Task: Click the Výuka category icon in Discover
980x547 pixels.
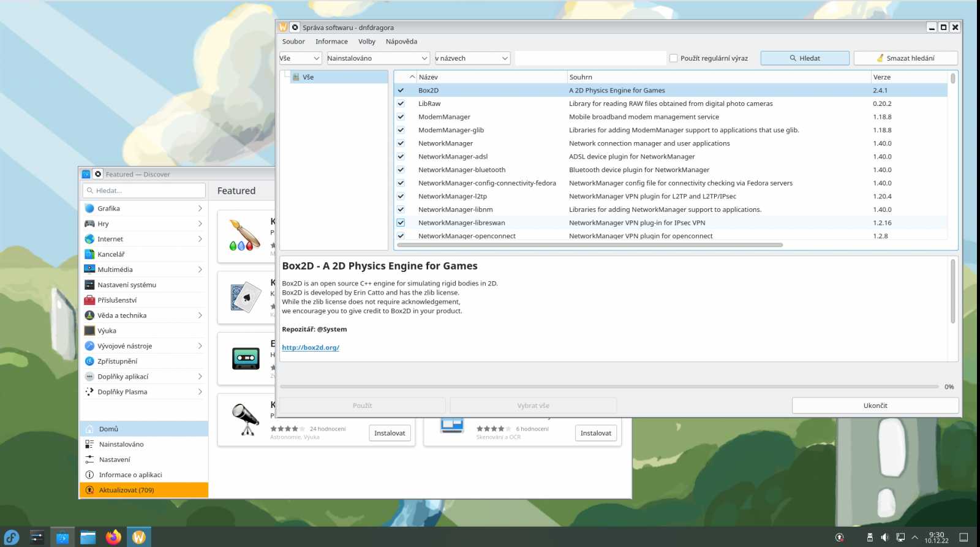Action: [x=89, y=331]
